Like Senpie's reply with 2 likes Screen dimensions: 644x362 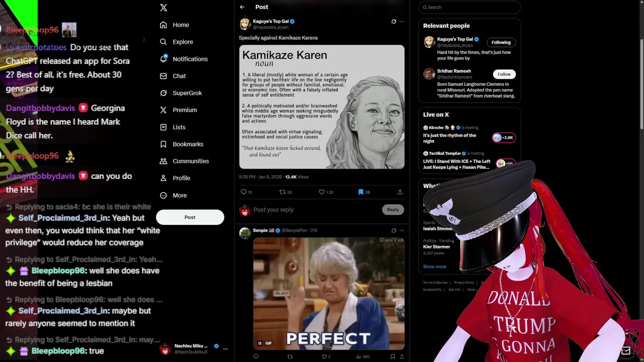click(325, 356)
